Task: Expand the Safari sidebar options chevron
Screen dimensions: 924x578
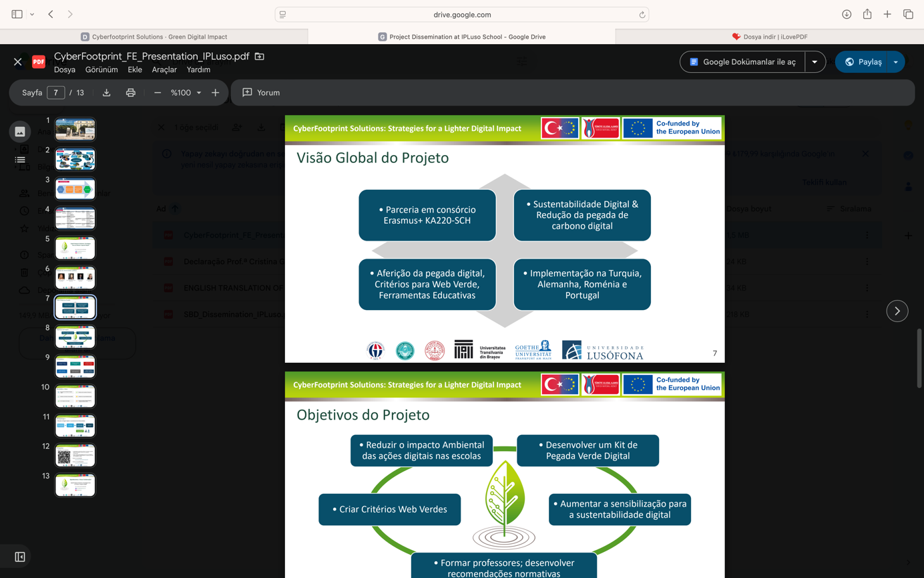Action: coord(32,14)
